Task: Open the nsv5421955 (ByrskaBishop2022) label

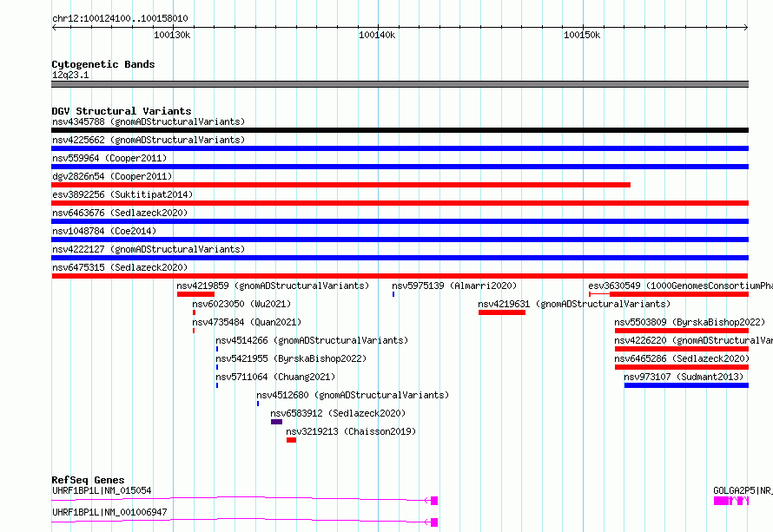Action: 291,358
